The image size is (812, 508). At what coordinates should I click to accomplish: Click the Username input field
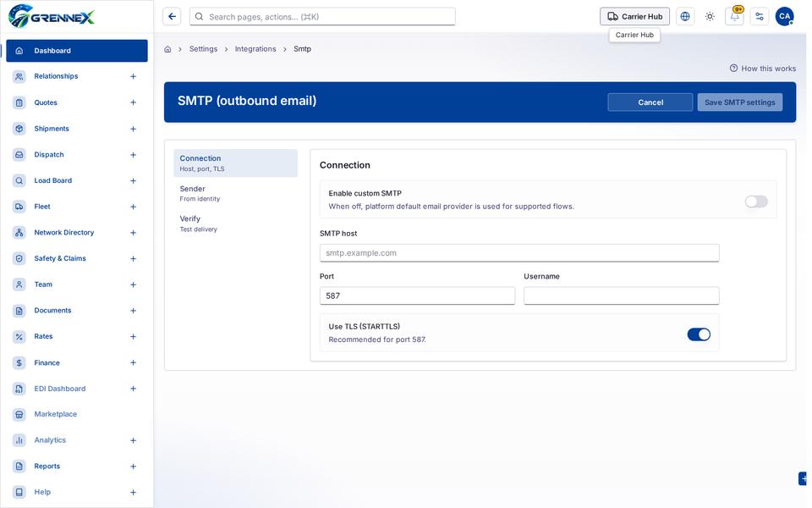621,295
